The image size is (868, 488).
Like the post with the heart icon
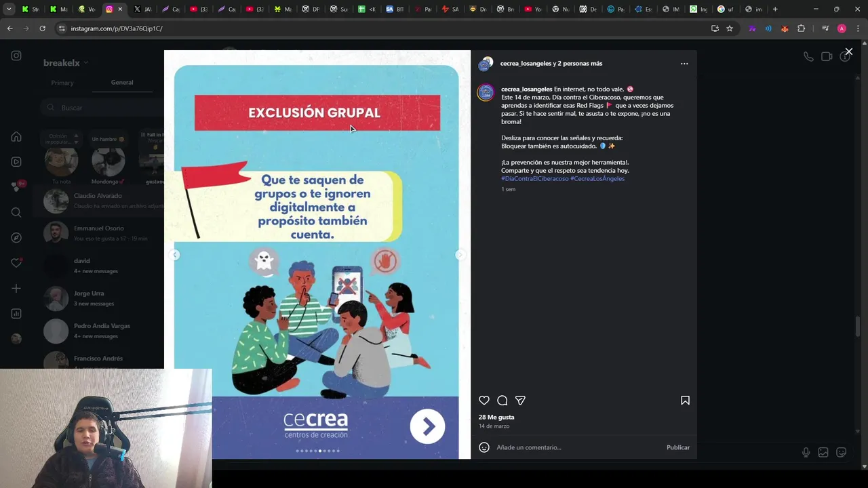[484, 401]
